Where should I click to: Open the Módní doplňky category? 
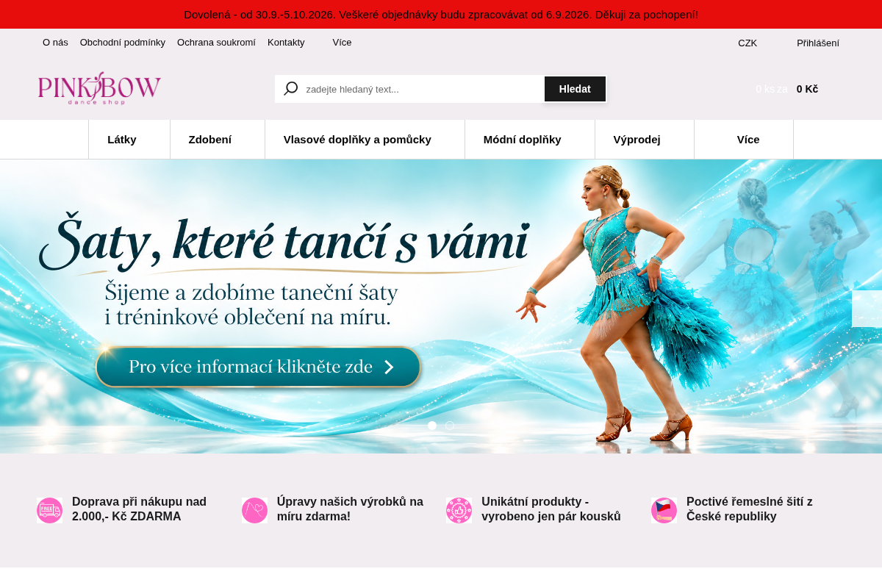click(x=523, y=140)
